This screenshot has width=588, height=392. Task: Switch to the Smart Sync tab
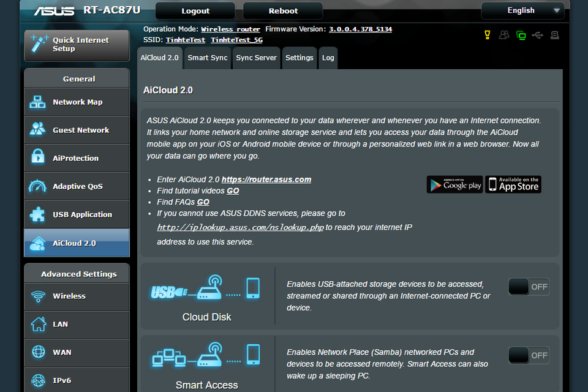point(208,58)
